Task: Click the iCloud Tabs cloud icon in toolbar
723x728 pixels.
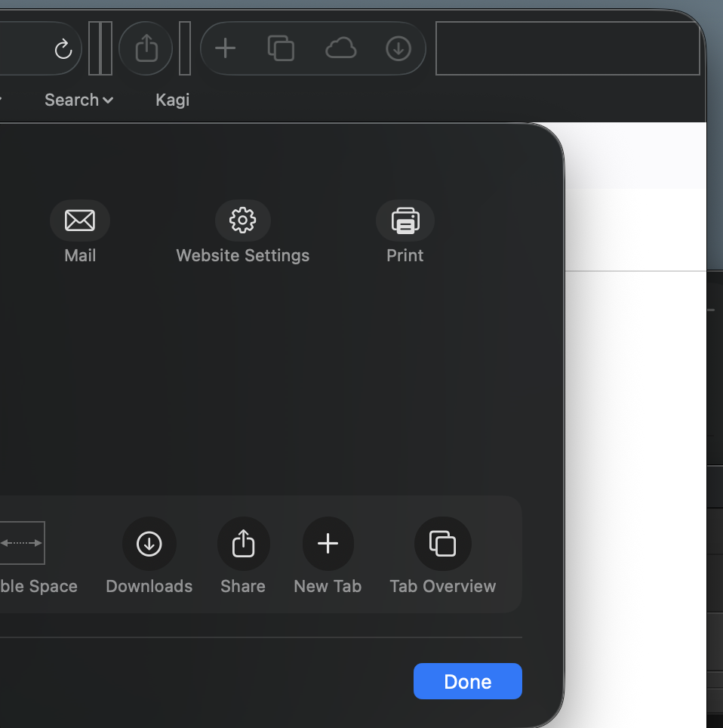Action: tap(341, 48)
